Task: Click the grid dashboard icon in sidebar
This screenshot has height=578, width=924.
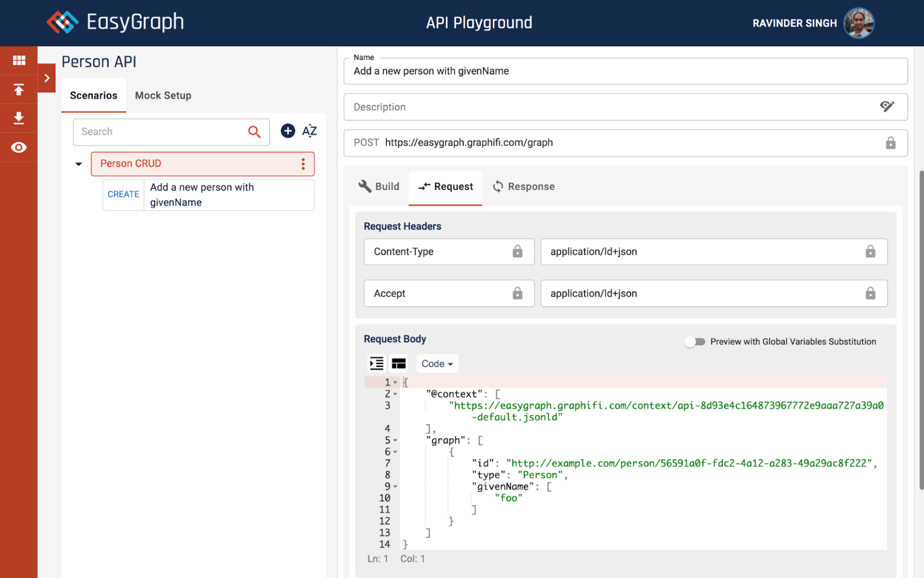Action: coord(19,60)
